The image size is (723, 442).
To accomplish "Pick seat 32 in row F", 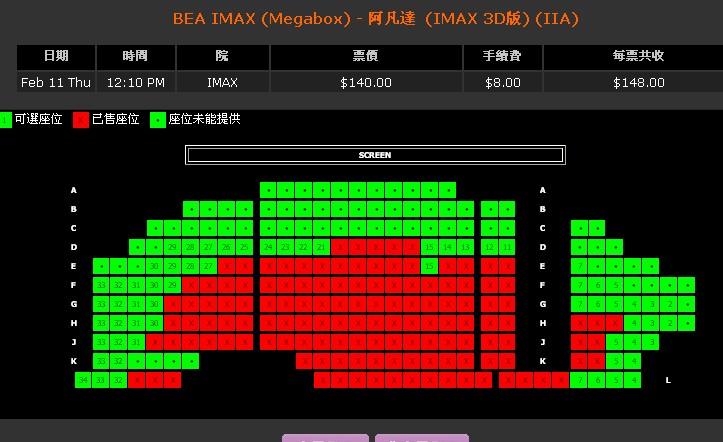I will pyautogui.click(x=119, y=285).
